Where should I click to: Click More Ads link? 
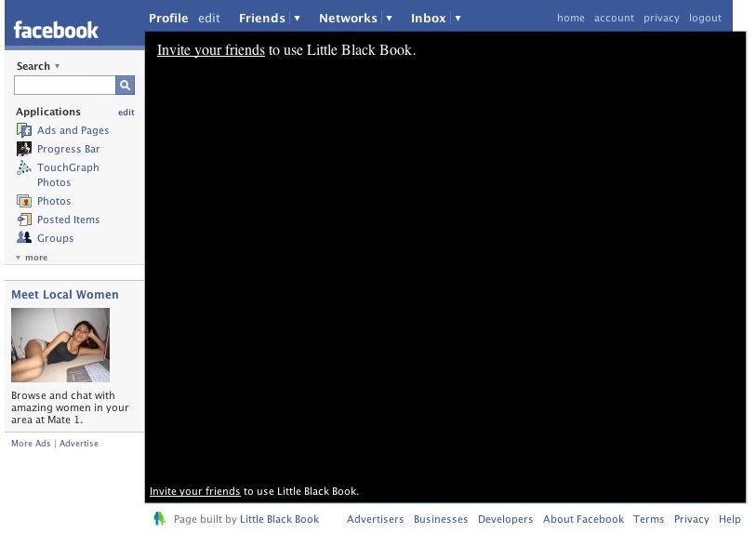(x=31, y=444)
